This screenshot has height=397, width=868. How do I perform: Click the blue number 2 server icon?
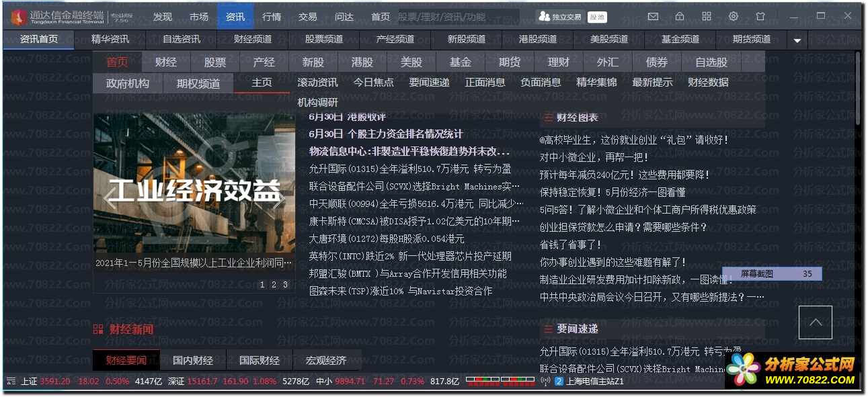coord(559,382)
